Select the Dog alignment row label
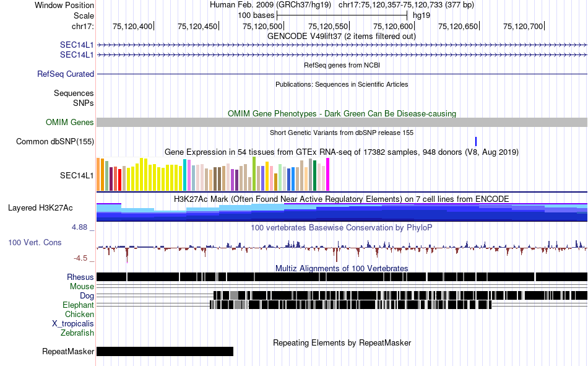The width and height of the screenshot is (588, 366). pyautogui.click(x=87, y=296)
